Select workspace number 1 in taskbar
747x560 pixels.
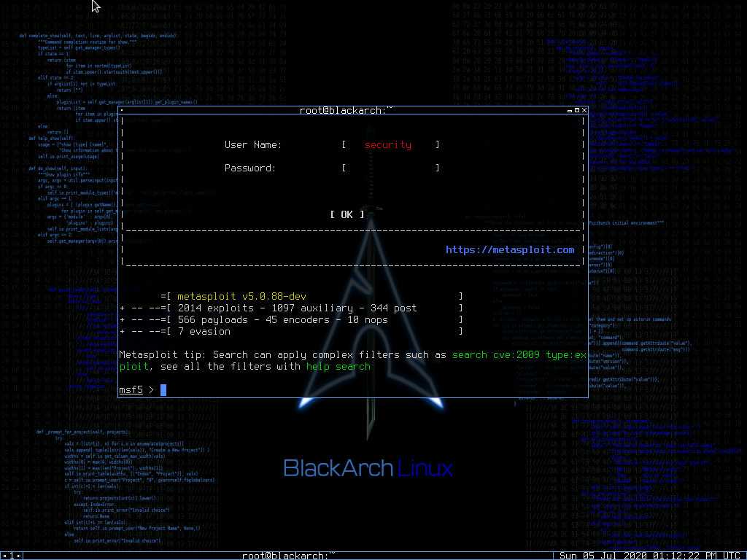pos(12,556)
